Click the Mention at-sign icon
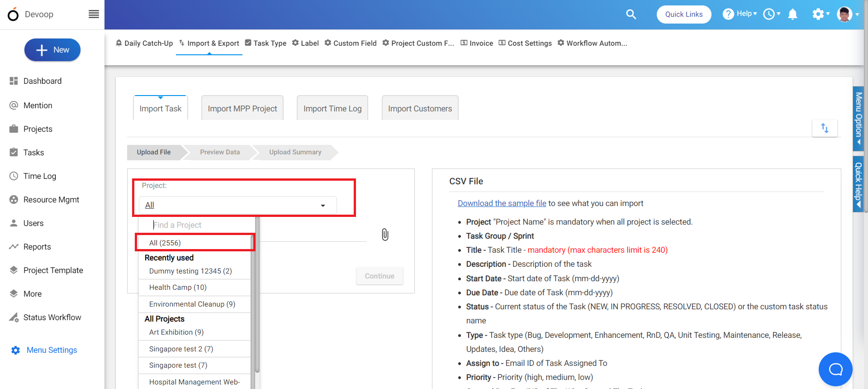The image size is (868, 389). (x=14, y=106)
